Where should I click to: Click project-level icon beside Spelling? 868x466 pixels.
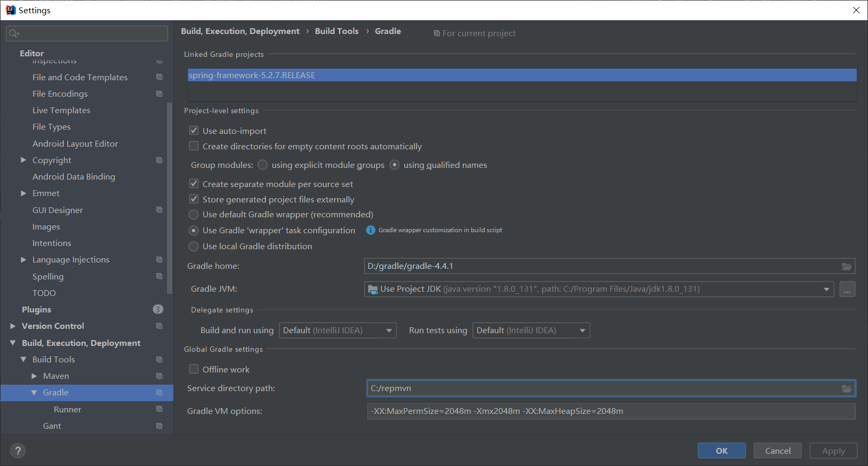pyautogui.click(x=159, y=276)
